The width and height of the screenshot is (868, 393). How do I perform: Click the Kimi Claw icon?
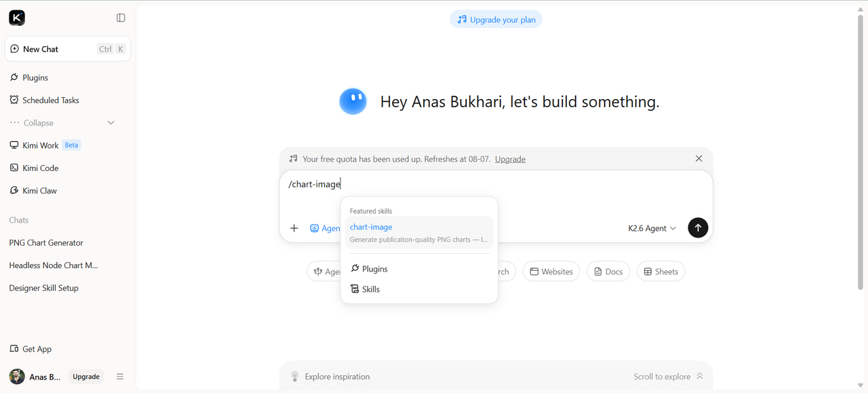[x=14, y=191]
